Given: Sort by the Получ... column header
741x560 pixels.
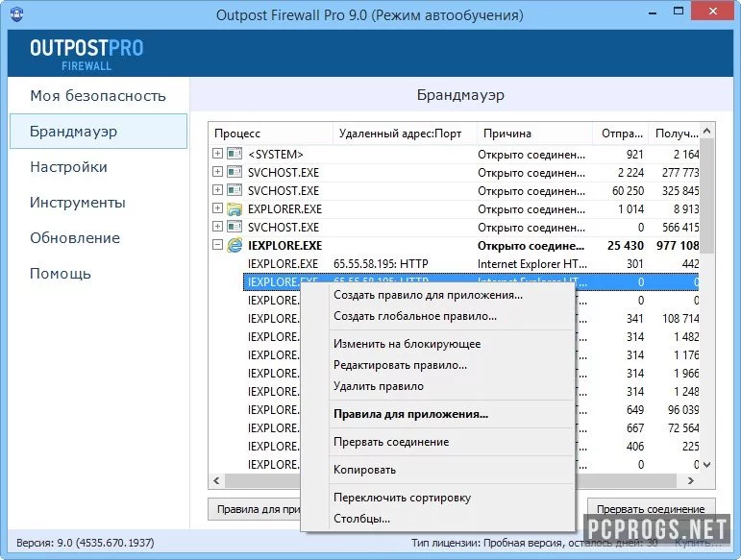Looking at the screenshot, I should click(676, 134).
